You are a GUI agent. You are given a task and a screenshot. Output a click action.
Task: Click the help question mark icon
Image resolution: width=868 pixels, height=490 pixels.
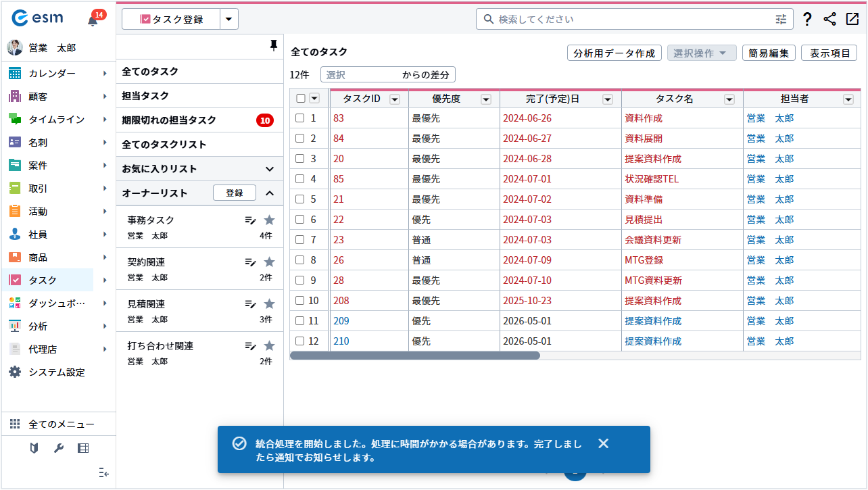806,20
